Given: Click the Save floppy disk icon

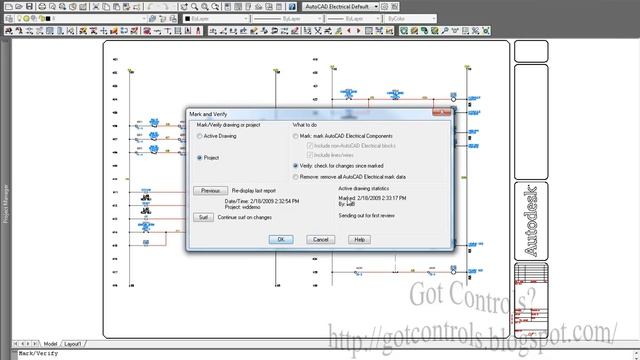Looking at the screenshot, I should click(x=29, y=7).
